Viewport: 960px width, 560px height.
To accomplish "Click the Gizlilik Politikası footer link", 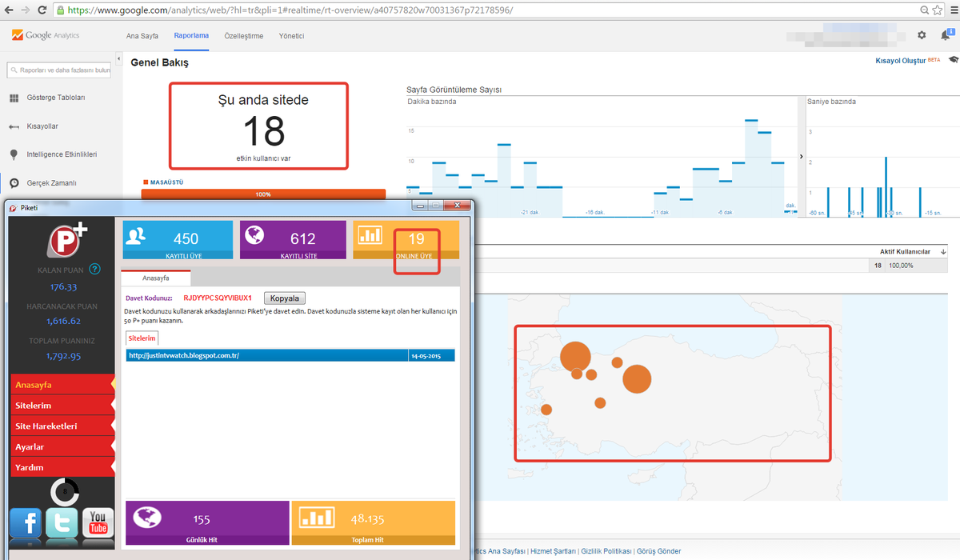I will (606, 551).
